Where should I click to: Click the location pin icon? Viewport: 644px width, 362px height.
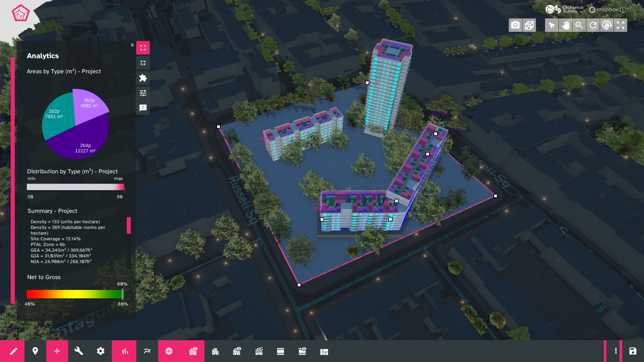click(x=35, y=351)
